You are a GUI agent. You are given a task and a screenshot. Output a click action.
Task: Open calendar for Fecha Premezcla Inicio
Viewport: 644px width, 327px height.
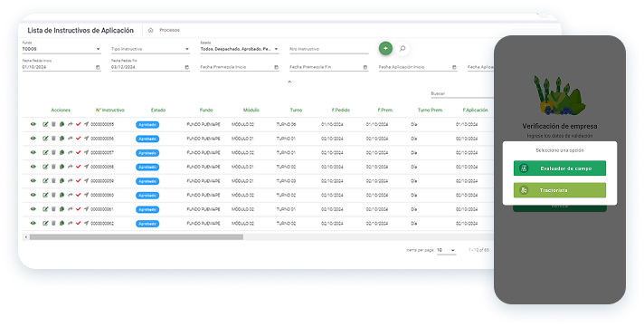tap(276, 67)
